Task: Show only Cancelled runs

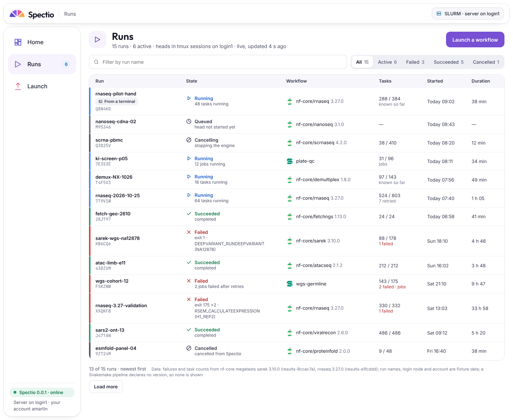Action: (486, 62)
